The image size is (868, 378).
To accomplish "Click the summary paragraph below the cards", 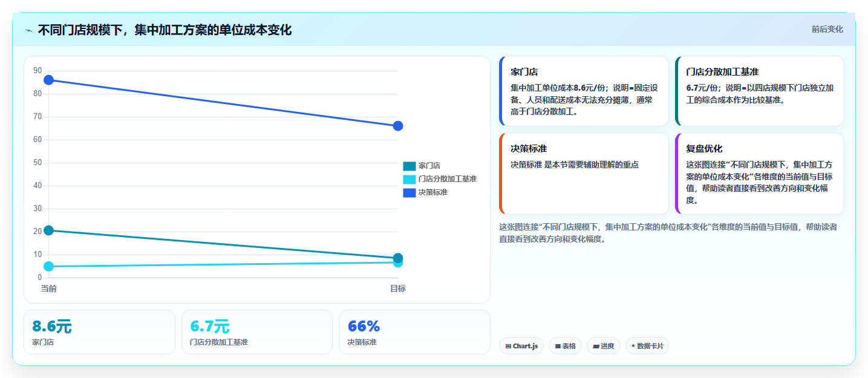I will pyautogui.click(x=668, y=233).
